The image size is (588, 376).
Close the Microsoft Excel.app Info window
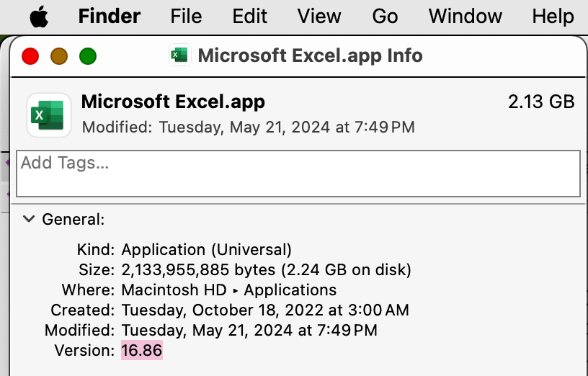tap(30, 55)
